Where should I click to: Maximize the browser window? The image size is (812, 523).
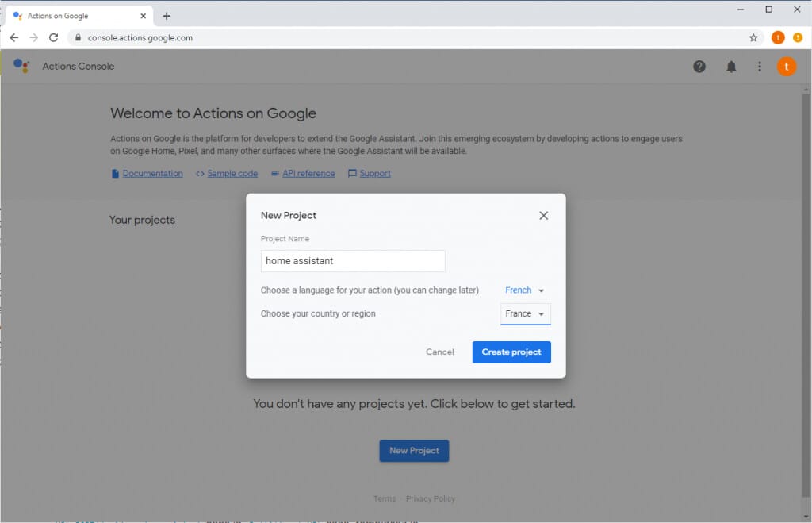(769, 10)
